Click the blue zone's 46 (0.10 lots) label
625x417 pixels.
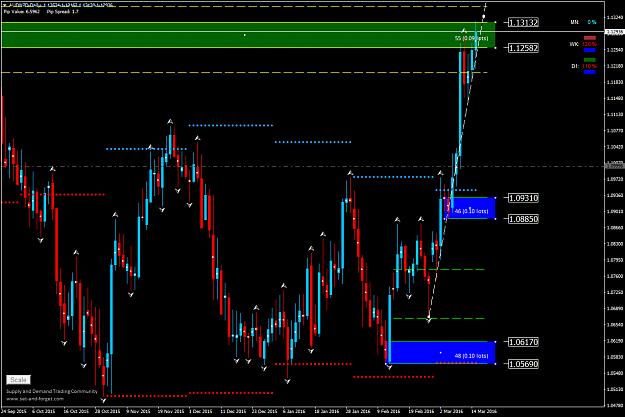(x=472, y=210)
